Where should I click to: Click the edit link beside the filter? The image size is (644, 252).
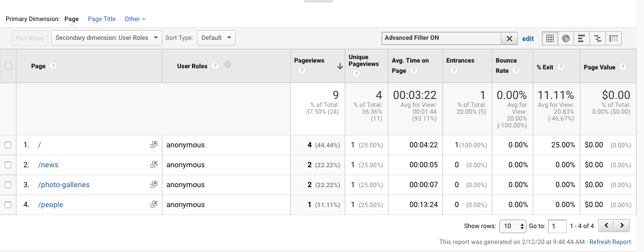(x=528, y=39)
